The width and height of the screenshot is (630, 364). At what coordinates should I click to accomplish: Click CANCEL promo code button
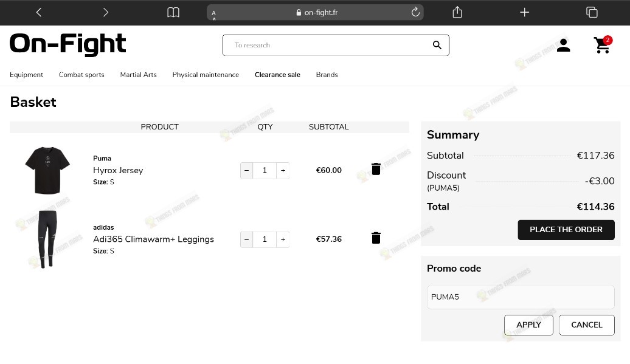587,325
